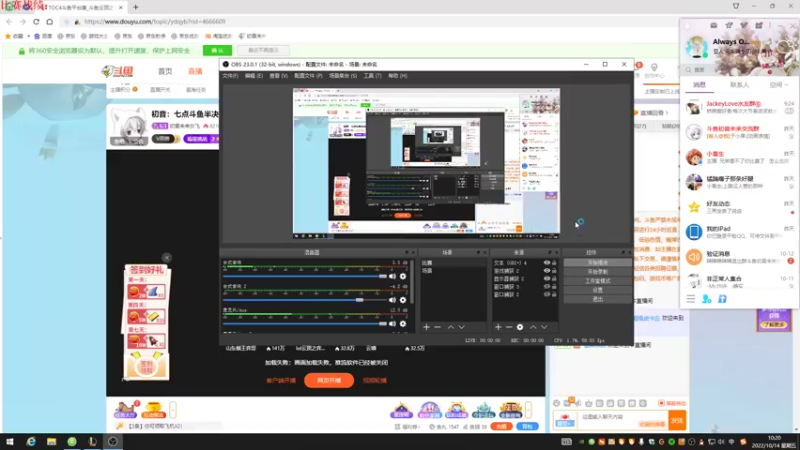This screenshot has width=800, height=450.
Task: Open homepage tab in Douyu navigation
Action: point(165,71)
